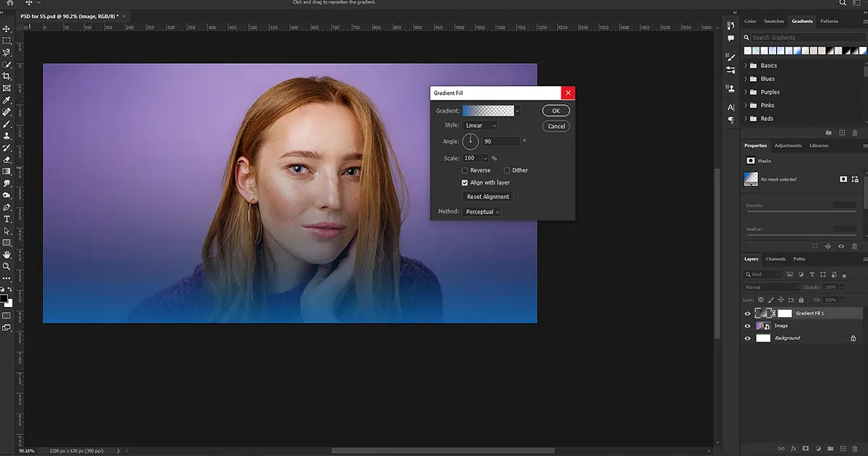Select the Lasso tool
868x456 pixels.
[7, 53]
